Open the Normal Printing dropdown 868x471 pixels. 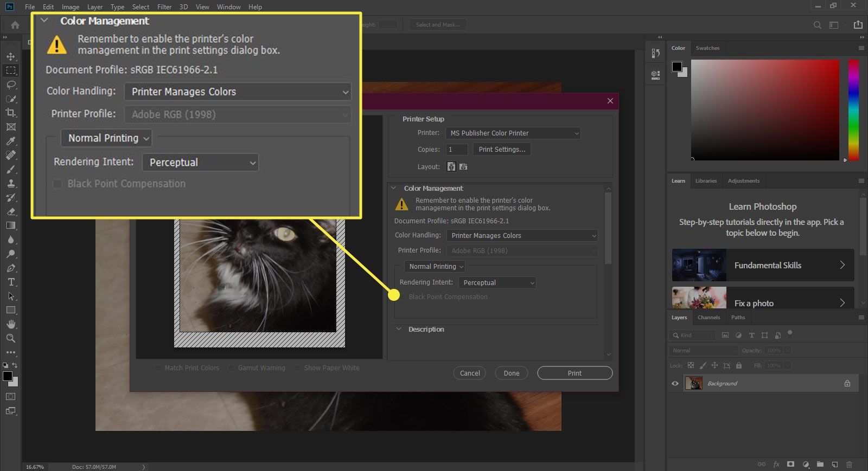pos(435,267)
